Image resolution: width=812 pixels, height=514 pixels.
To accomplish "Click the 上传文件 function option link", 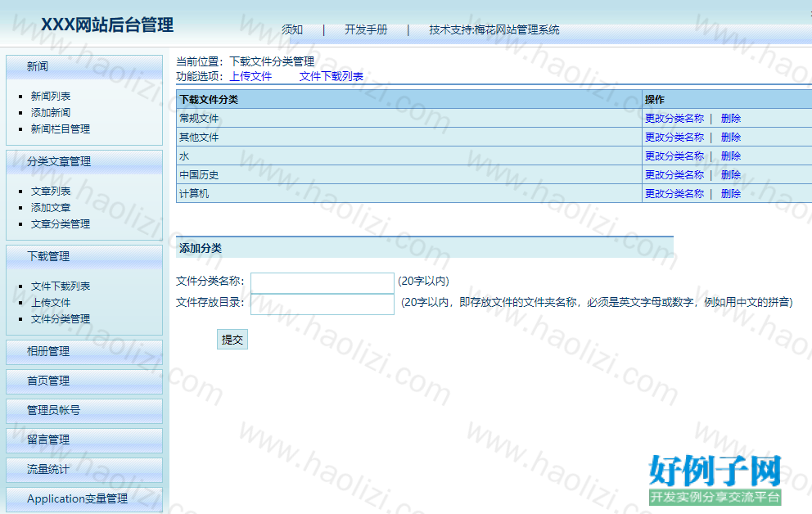I will pos(250,77).
